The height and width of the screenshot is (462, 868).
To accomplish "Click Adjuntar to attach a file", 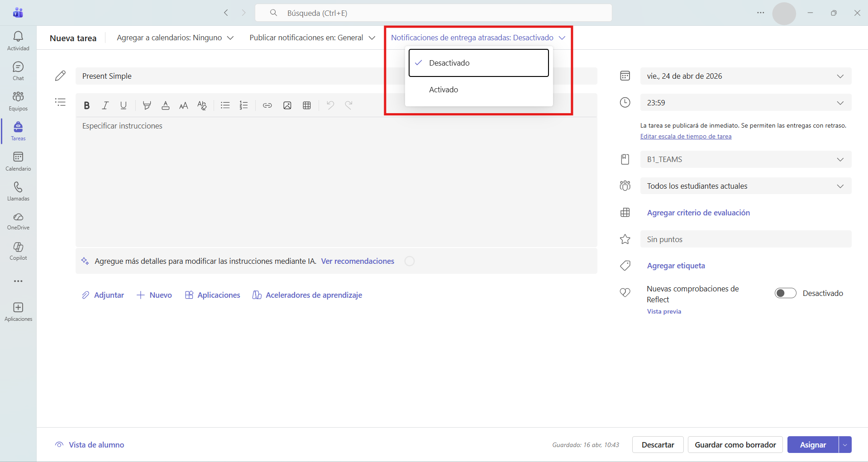I will (103, 295).
